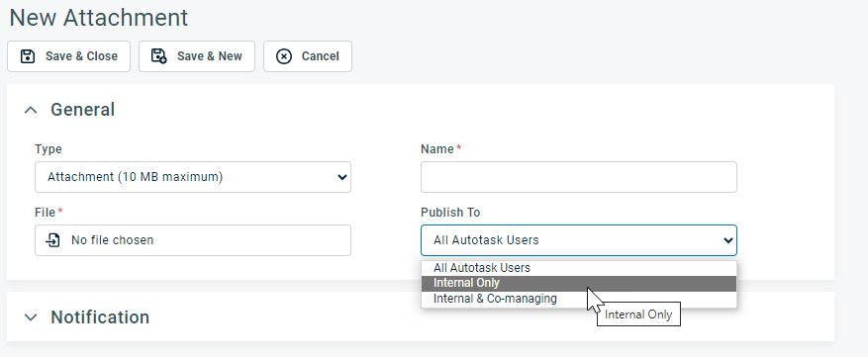Click the Publish To dropdown arrow

(727, 240)
